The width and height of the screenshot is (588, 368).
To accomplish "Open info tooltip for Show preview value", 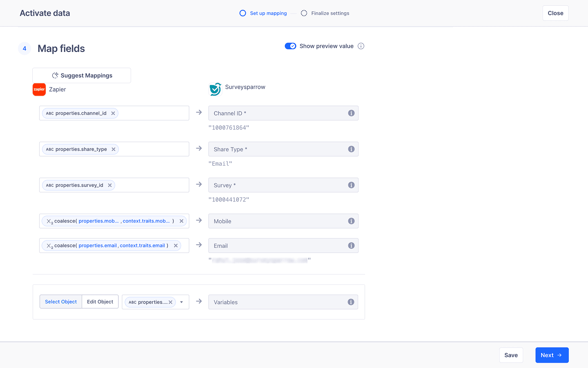I will click(x=361, y=46).
